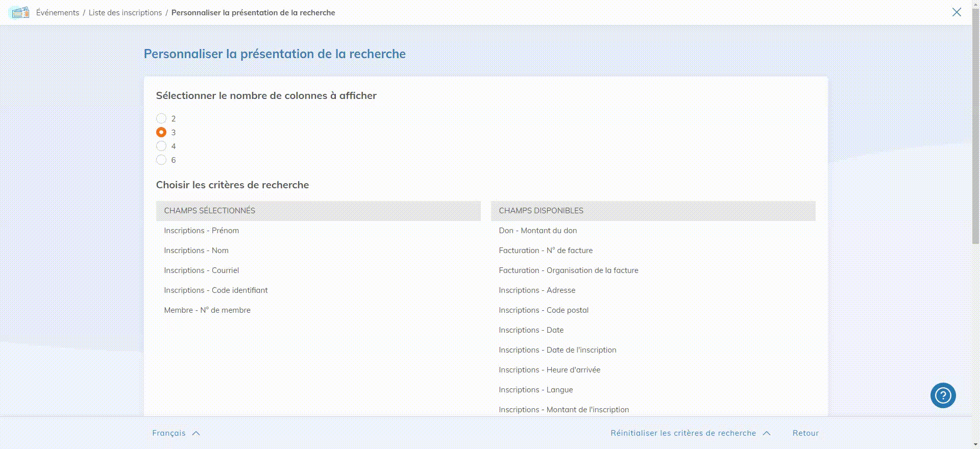Choose the 3 columns radio option

pyautogui.click(x=161, y=132)
